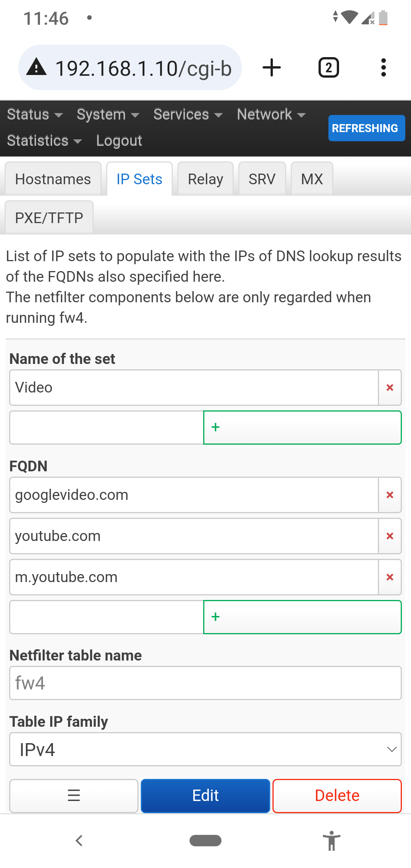Add new FQDN with plus button

[303, 617]
